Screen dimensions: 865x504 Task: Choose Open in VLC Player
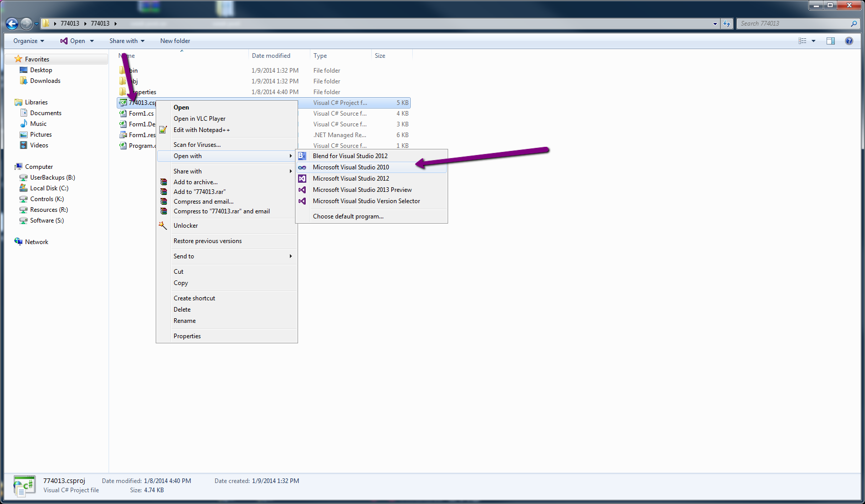coord(227,119)
